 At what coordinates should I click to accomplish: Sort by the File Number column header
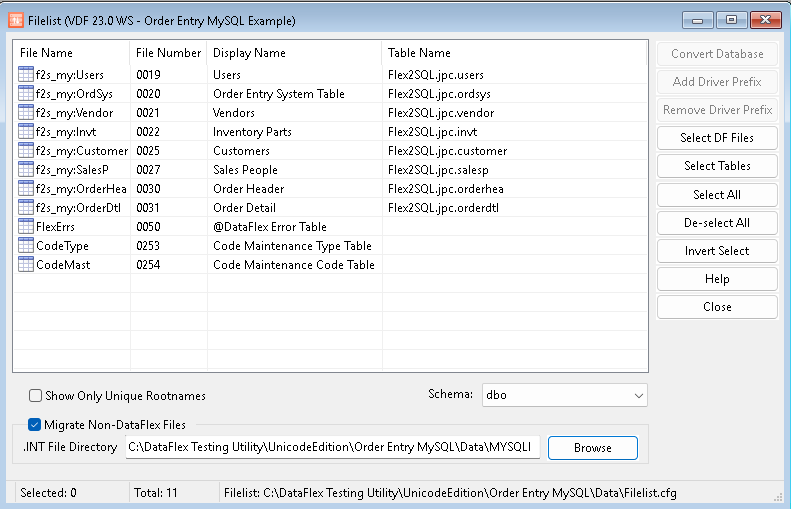168,53
